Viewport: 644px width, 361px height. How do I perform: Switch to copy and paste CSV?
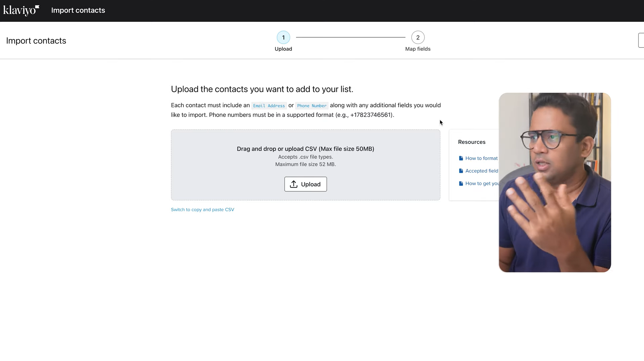tap(203, 209)
